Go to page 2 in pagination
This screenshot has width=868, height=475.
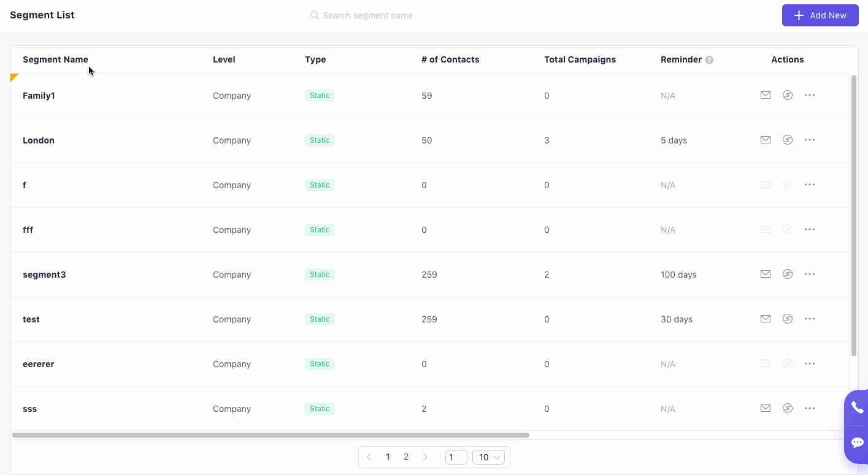406,457
